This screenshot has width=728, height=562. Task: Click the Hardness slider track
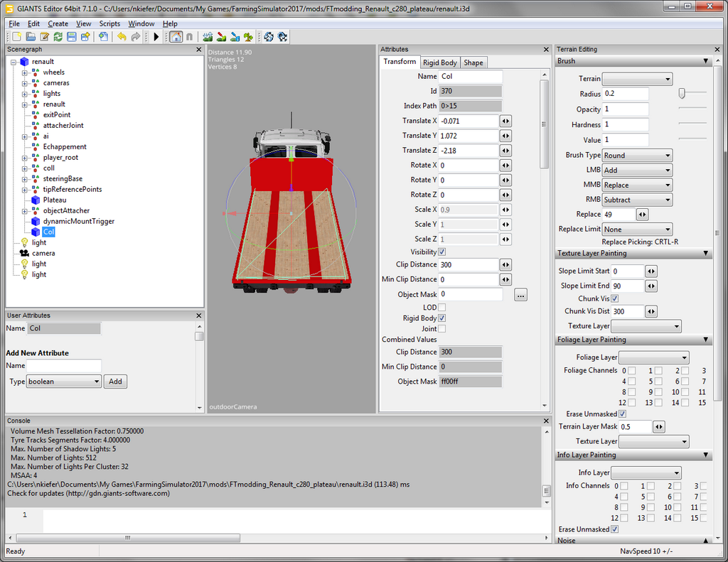click(x=692, y=123)
